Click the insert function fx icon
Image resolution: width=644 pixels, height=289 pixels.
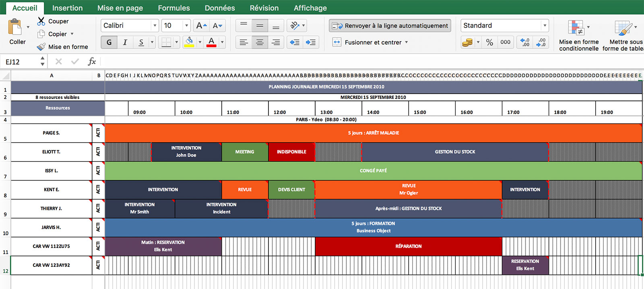pos(92,61)
